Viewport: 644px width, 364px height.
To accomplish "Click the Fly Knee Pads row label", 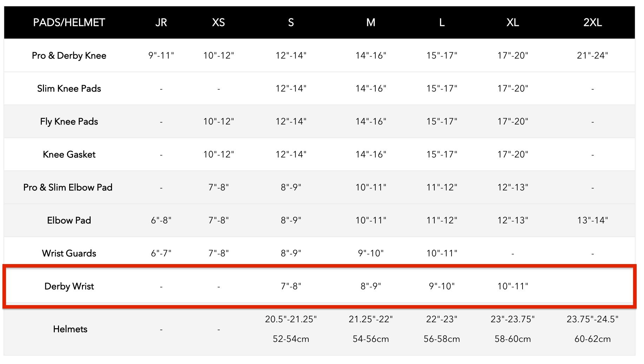I will point(69,121).
